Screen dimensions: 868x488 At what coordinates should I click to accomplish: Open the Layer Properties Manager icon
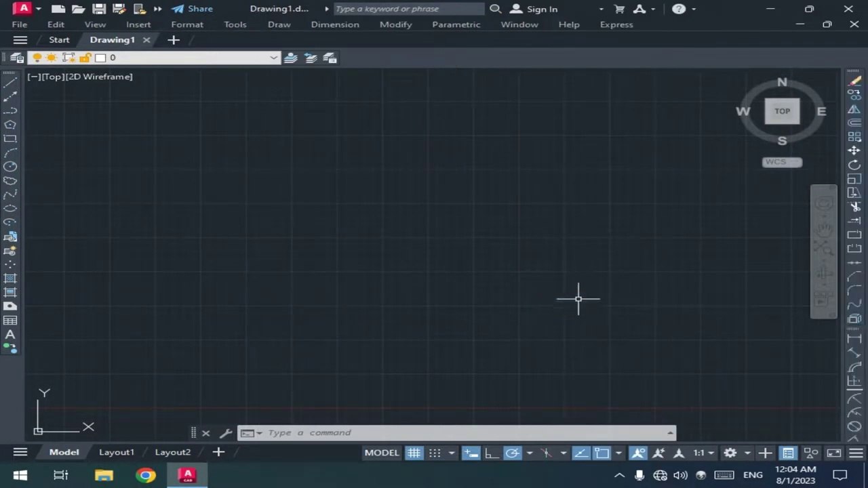click(17, 58)
